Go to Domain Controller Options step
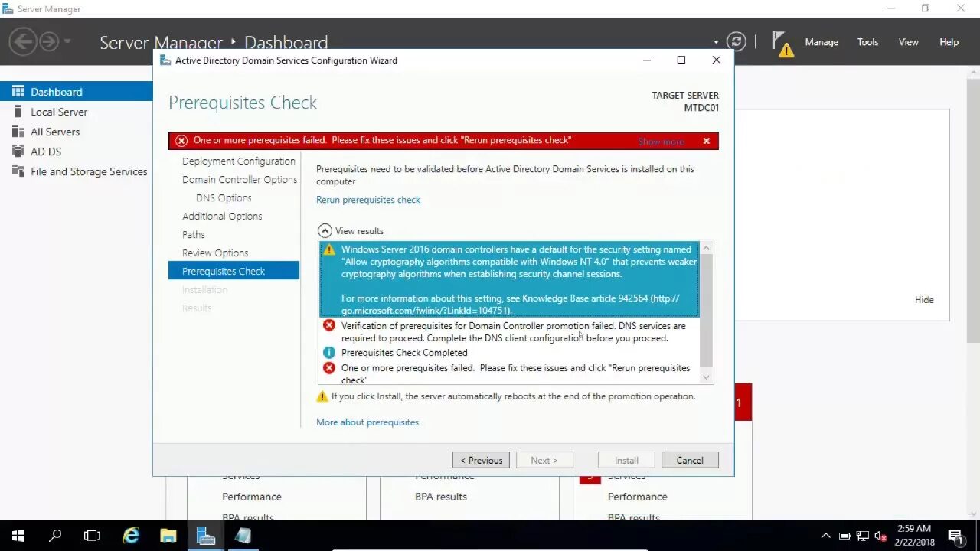Screen dimensions: 980x551 [x=239, y=180]
